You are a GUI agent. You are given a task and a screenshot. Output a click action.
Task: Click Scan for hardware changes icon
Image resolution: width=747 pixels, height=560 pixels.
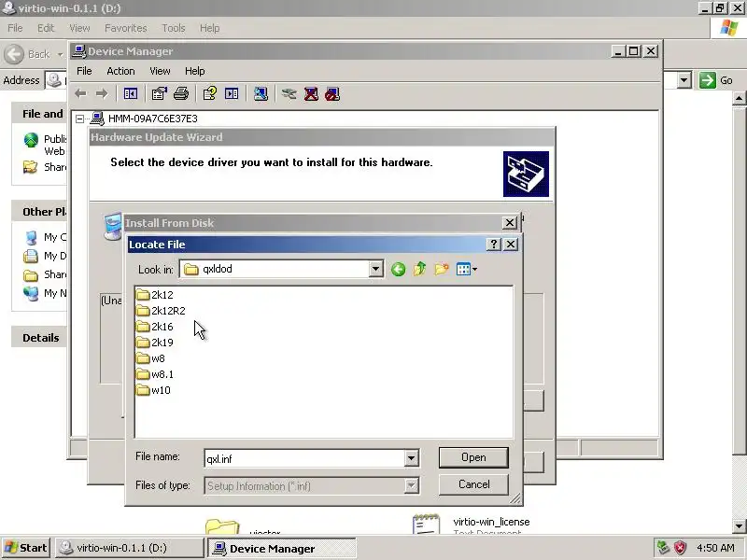(261, 94)
